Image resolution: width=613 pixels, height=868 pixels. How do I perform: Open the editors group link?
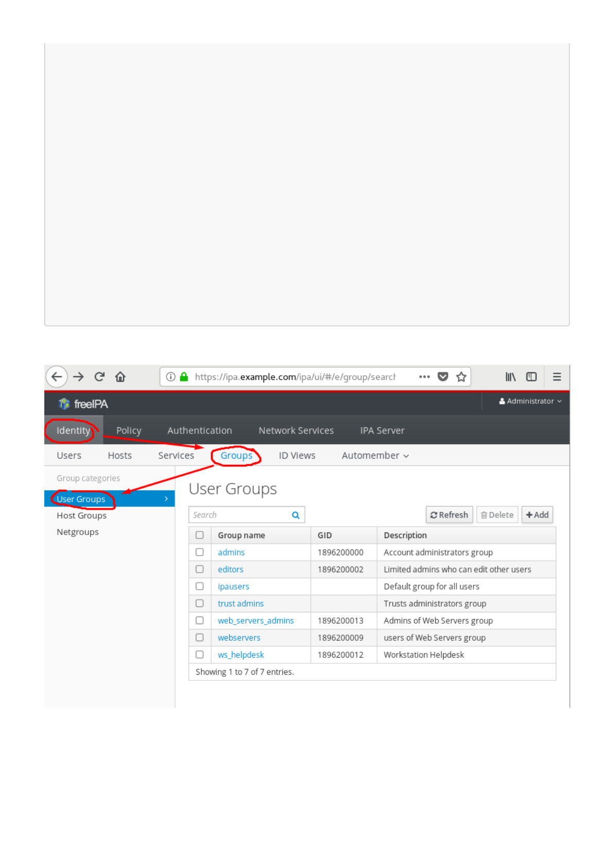click(x=231, y=570)
